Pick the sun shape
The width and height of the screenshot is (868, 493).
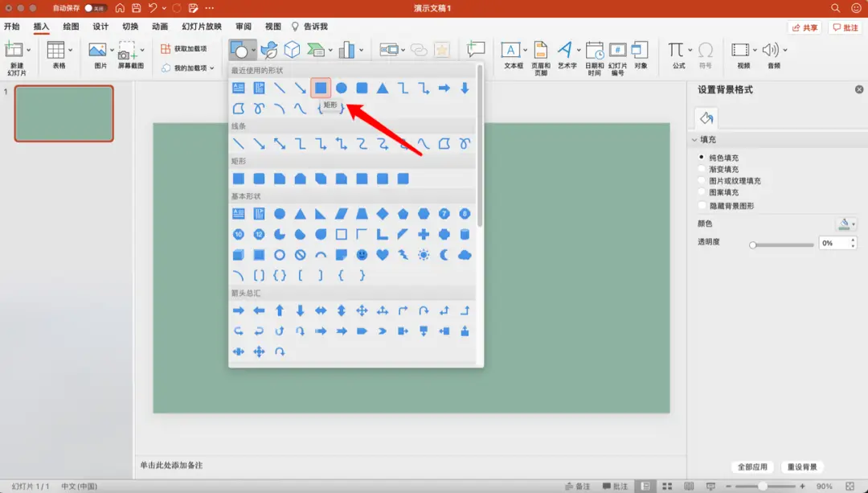tap(424, 255)
